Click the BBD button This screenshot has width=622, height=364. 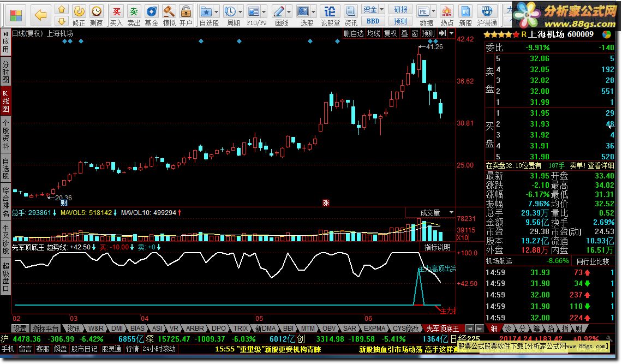[x=373, y=21]
